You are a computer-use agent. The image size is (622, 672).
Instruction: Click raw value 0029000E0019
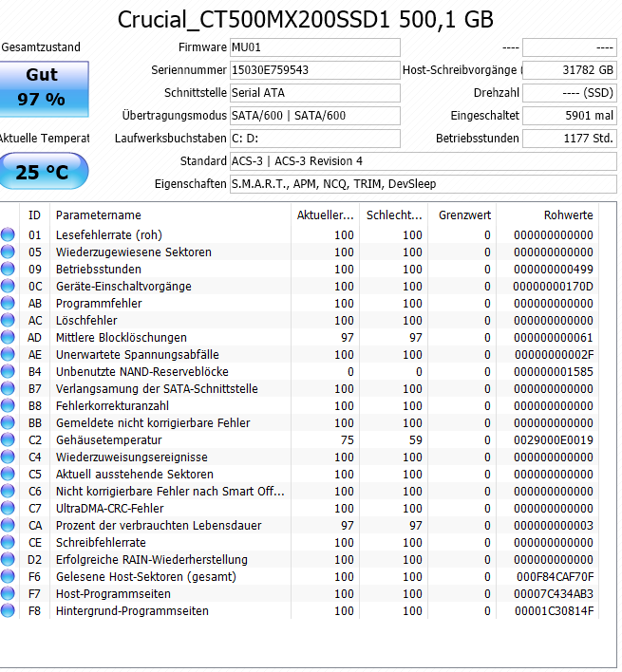coord(554,440)
